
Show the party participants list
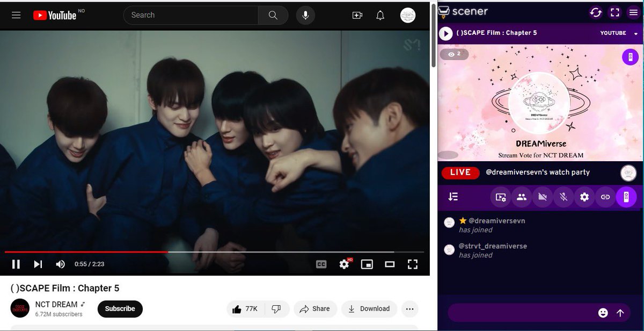[521, 197]
